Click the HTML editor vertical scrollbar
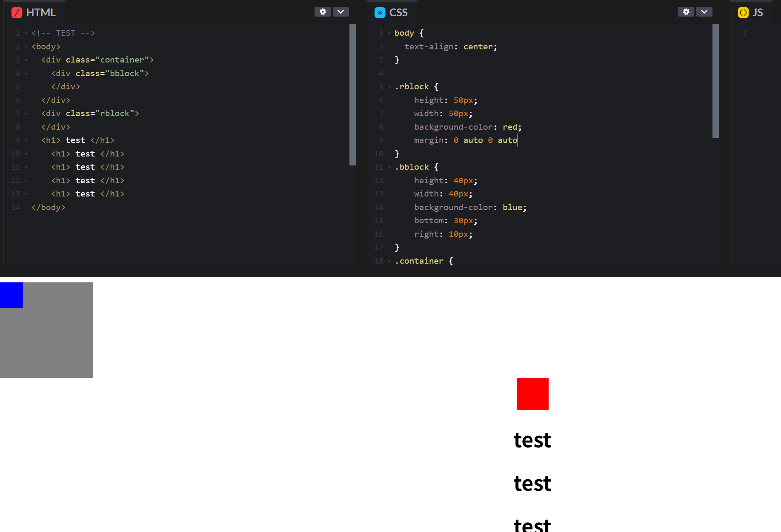Viewport: 781px width, 532px height. click(352, 94)
